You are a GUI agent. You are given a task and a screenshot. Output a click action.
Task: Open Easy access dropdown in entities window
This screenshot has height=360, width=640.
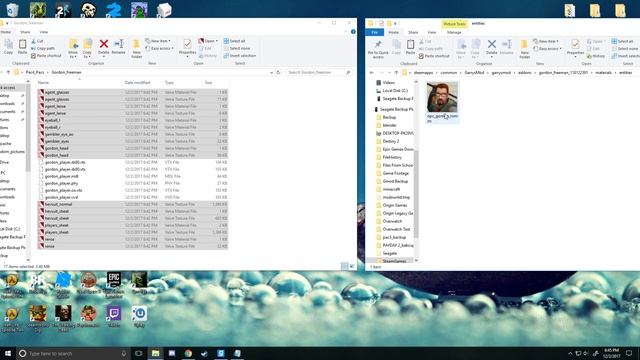[548, 49]
